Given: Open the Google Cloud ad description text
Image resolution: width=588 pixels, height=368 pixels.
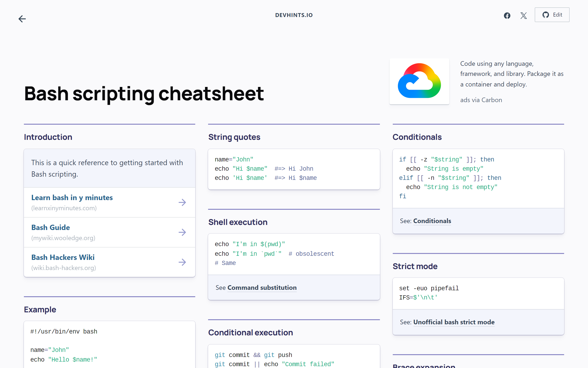Looking at the screenshot, I should tap(512, 74).
